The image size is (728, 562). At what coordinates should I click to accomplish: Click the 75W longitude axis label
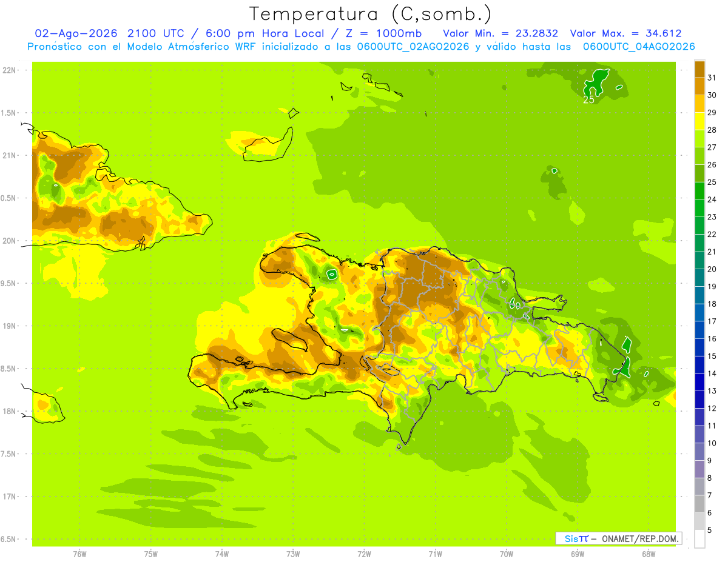click(151, 554)
